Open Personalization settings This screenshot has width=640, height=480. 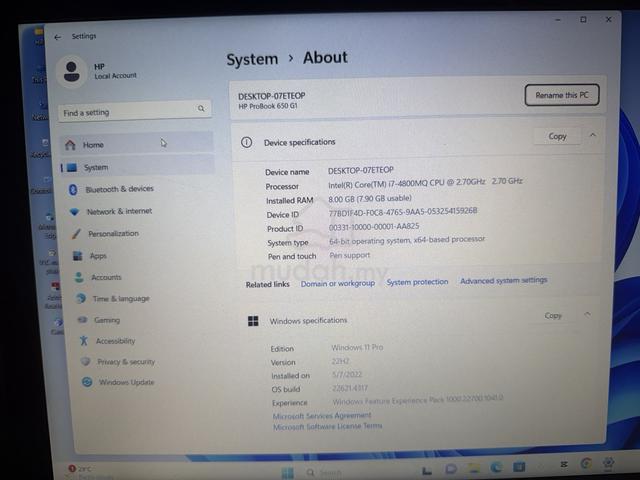tap(113, 233)
